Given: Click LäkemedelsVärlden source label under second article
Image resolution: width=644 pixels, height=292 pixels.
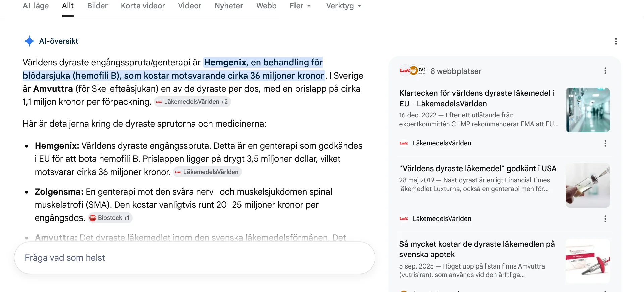Looking at the screenshot, I should pyautogui.click(x=441, y=219).
